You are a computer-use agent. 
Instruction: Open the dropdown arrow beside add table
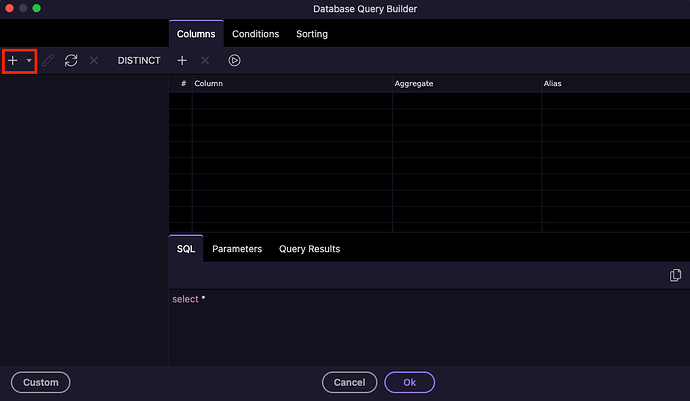point(29,61)
